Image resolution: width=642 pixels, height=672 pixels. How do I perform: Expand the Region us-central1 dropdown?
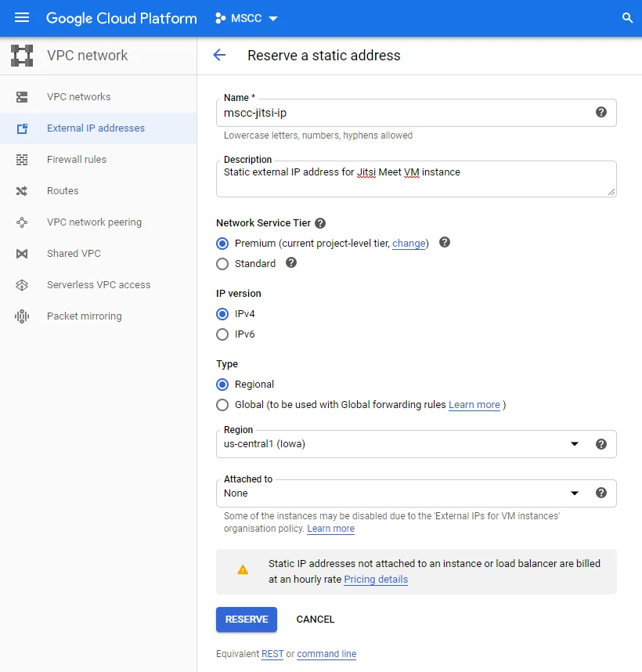click(x=575, y=444)
